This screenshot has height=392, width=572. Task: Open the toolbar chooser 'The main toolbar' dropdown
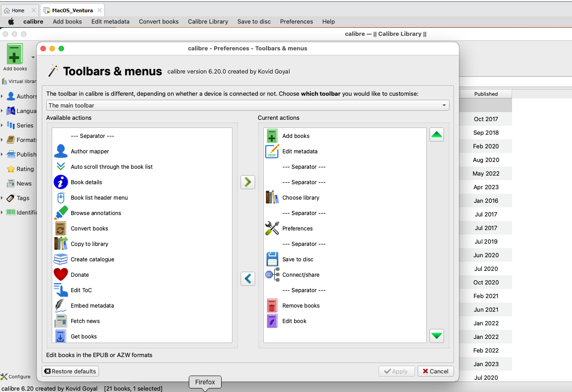point(248,105)
